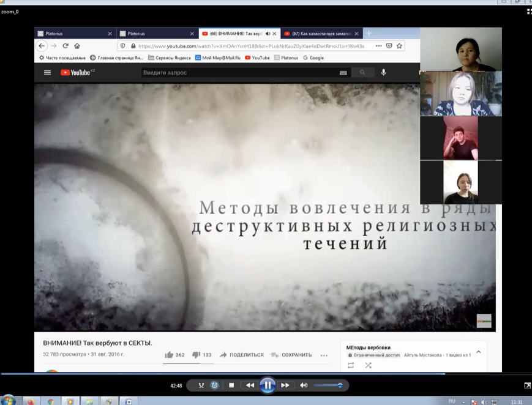Type in the Введите запрос search field

(239, 73)
